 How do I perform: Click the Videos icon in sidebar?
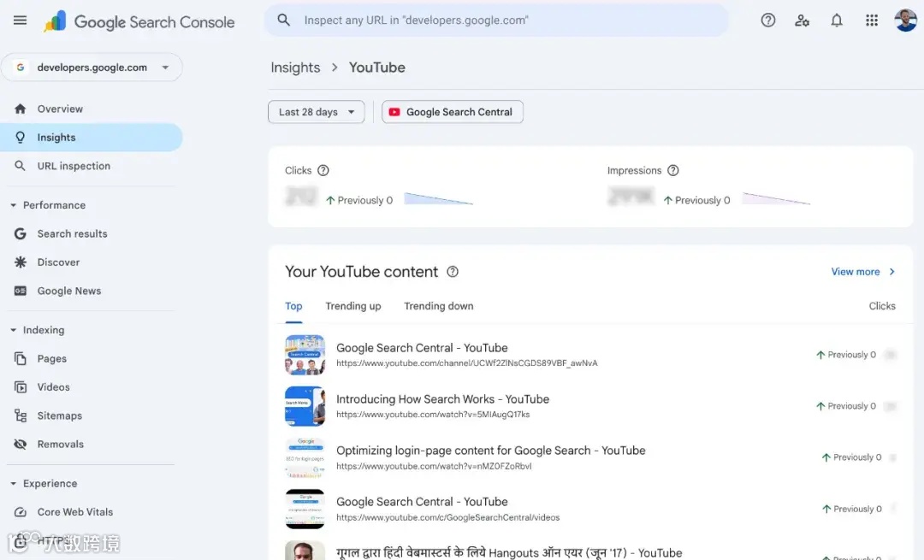(20, 387)
